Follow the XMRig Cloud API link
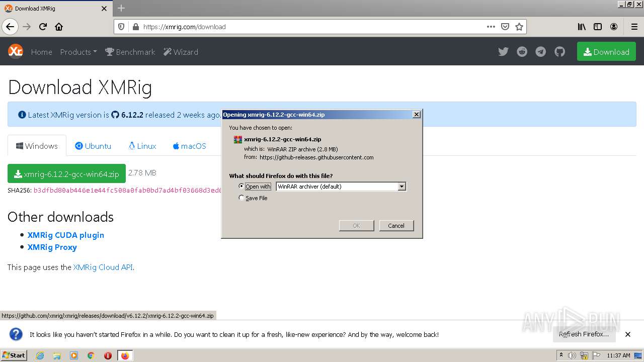Viewport: 644px width, 362px height. pos(103,267)
